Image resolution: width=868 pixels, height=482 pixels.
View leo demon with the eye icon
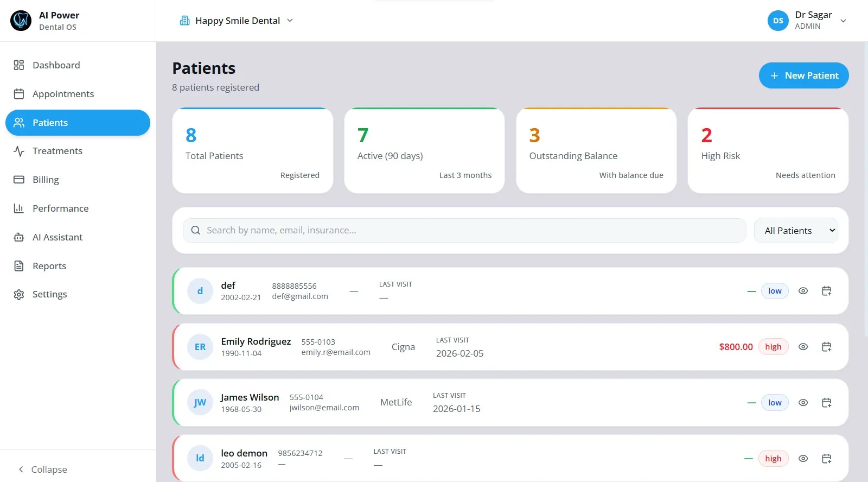coord(803,459)
